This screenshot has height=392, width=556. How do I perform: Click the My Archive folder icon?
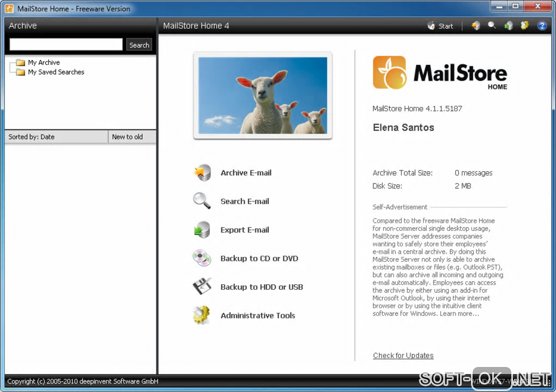21,62
